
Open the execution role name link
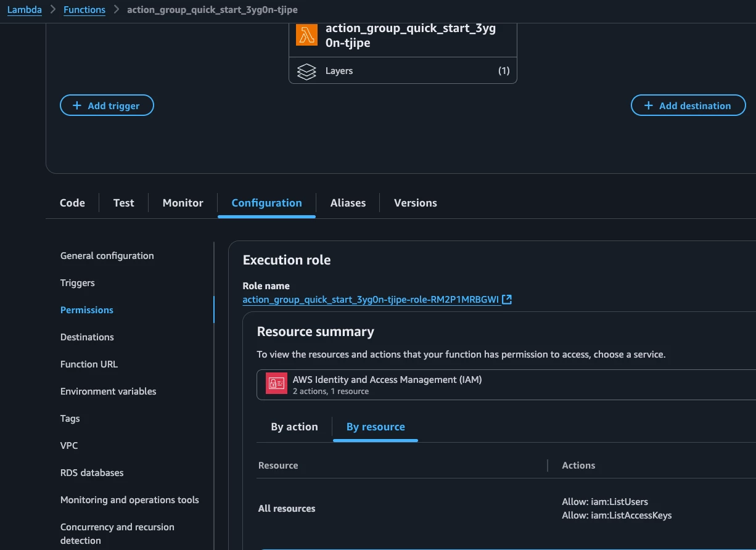point(371,300)
